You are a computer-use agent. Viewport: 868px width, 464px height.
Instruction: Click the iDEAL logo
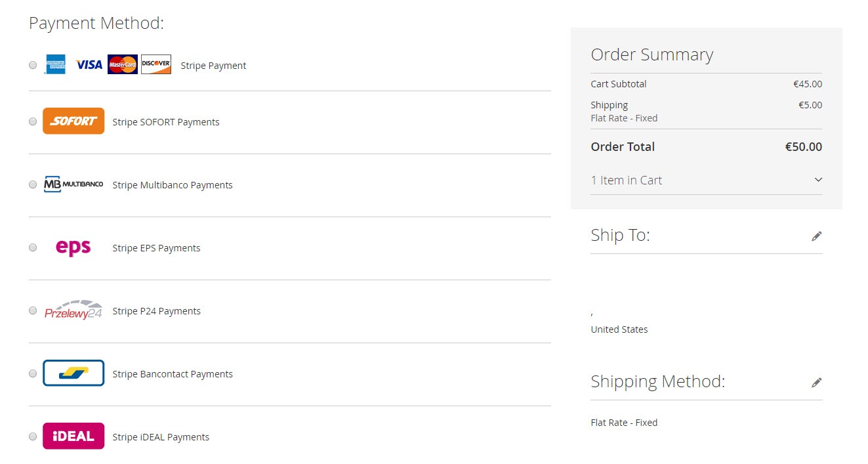[x=73, y=436]
